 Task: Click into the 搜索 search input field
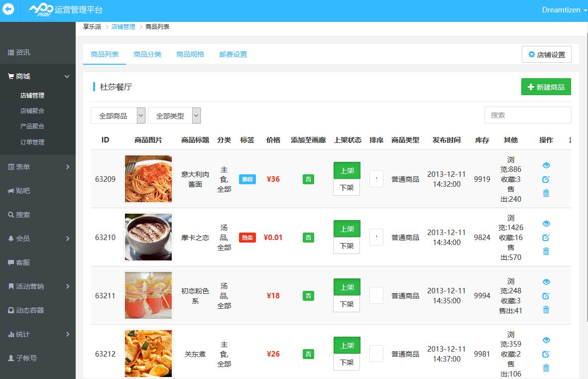click(527, 115)
